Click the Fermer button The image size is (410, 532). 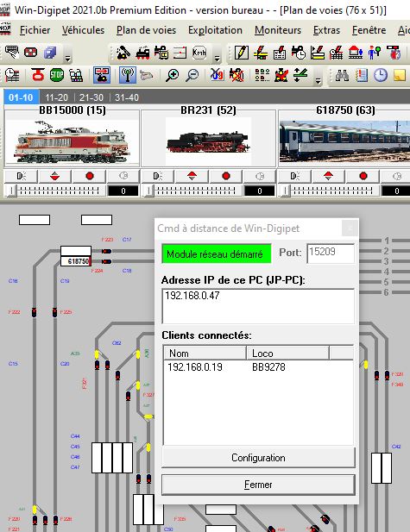(x=258, y=485)
